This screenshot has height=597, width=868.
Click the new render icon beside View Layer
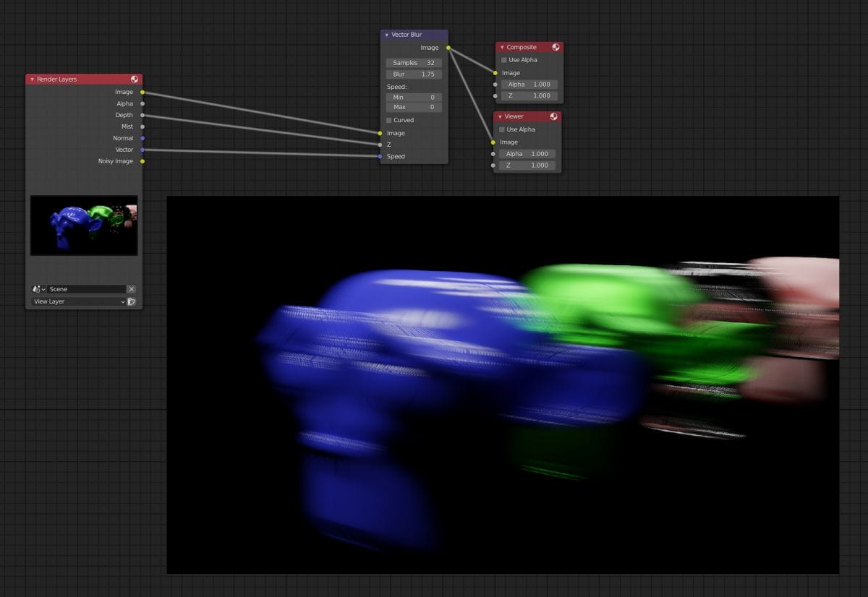pyautogui.click(x=133, y=301)
